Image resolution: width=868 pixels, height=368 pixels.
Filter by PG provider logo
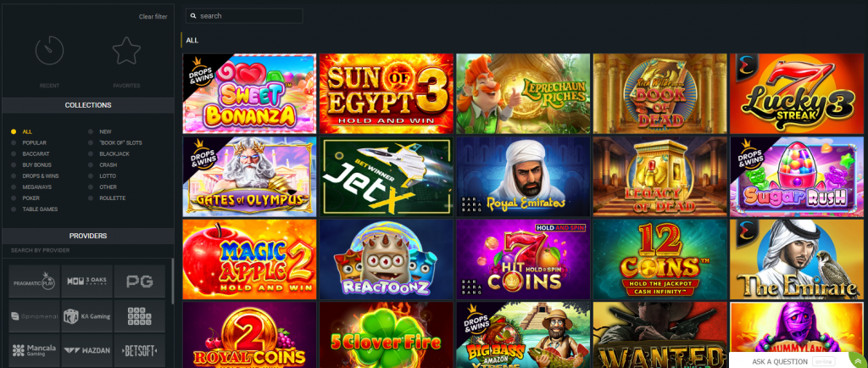(140, 282)
